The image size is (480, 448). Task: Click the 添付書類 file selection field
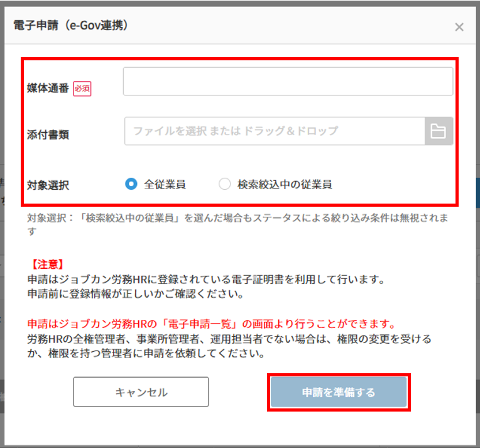(275, 131)
